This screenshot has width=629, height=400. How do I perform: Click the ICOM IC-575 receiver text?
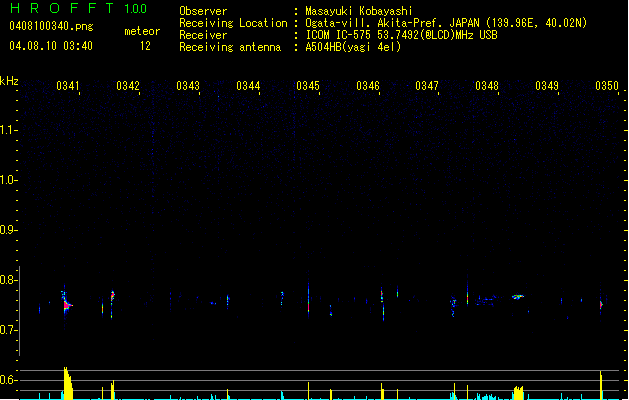(401, 35)
